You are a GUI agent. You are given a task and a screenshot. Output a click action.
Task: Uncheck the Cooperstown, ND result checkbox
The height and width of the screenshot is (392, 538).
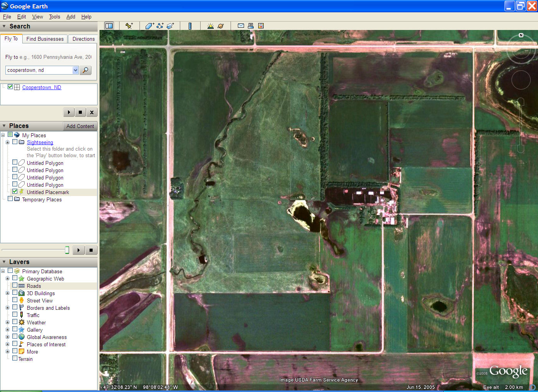point(10,87)
